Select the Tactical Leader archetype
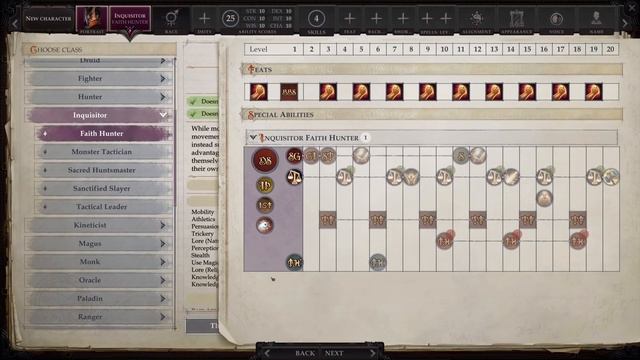 pos(102,207)
